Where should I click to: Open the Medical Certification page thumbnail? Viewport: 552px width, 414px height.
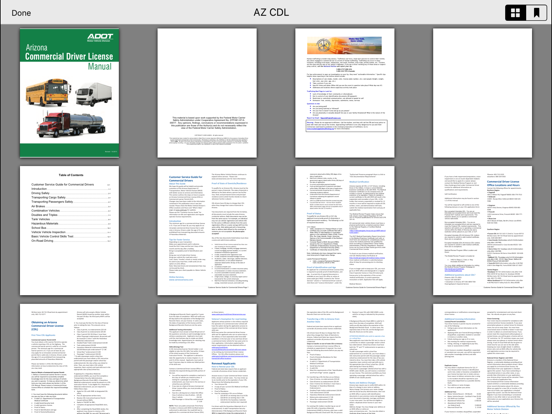(x=345, y=231)
